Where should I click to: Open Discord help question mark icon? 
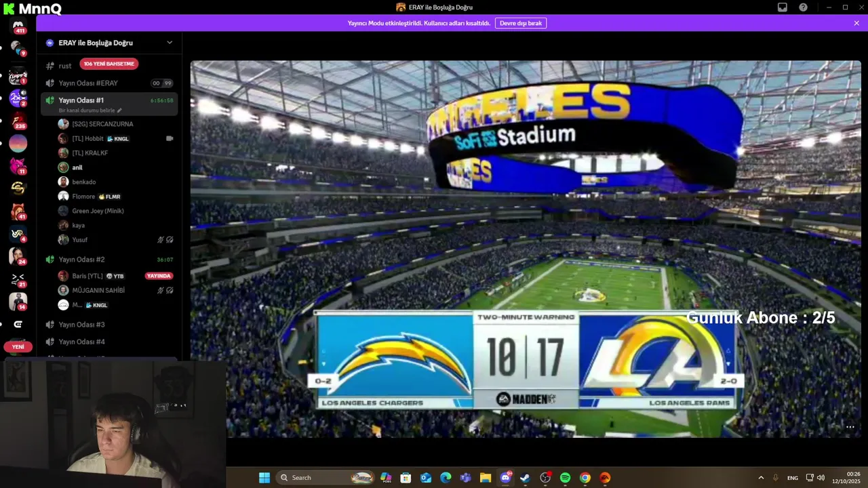point(803,7)
